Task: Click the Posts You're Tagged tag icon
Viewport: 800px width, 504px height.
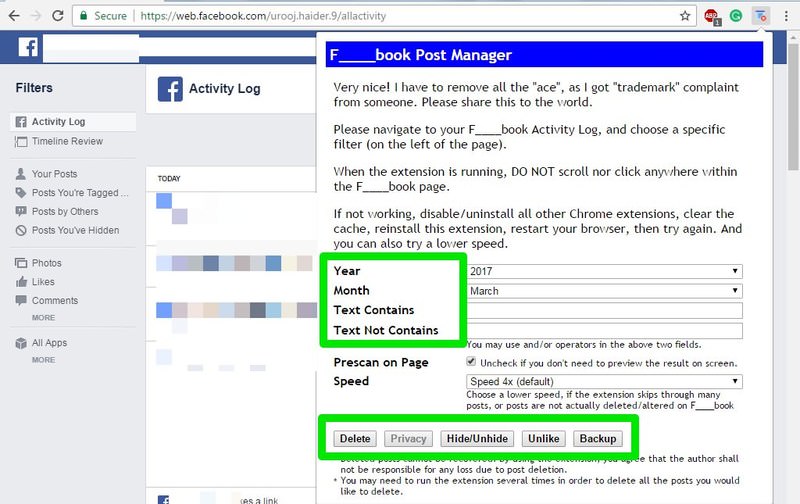Action: tap(20, 193)
